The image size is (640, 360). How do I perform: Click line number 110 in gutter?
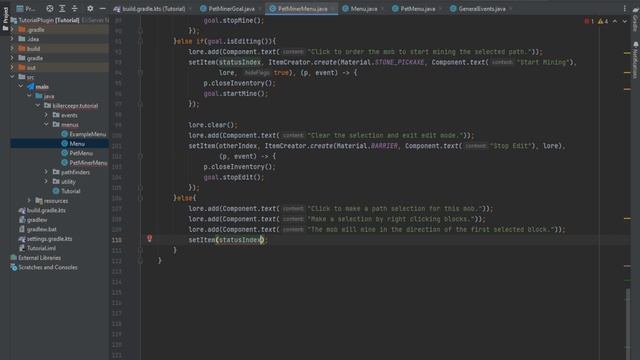pyautogui.click(x=117, y=240)
